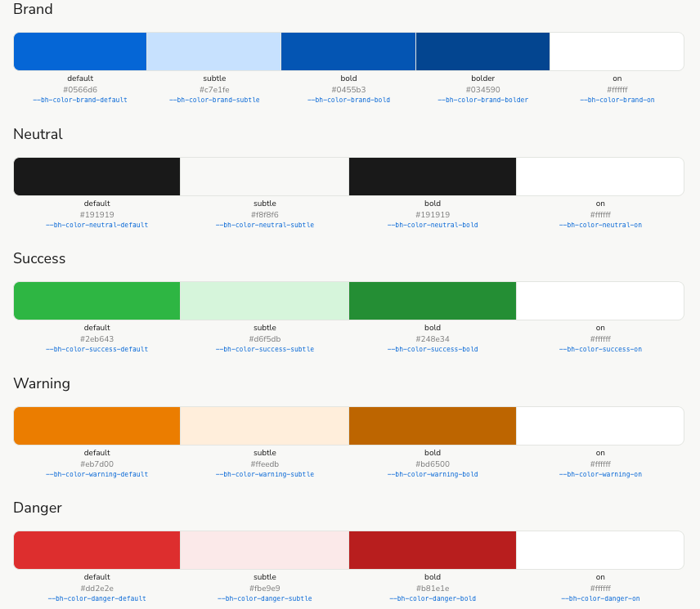Click the #0566d6 hex value text
The height and width of the screenshot is (609, 700).
tap(80, 90)
